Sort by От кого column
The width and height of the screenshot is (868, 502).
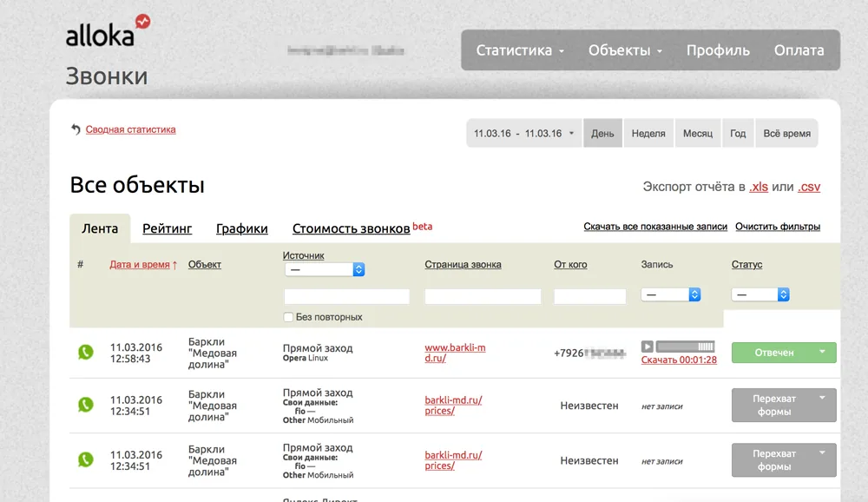pos(570,264)
